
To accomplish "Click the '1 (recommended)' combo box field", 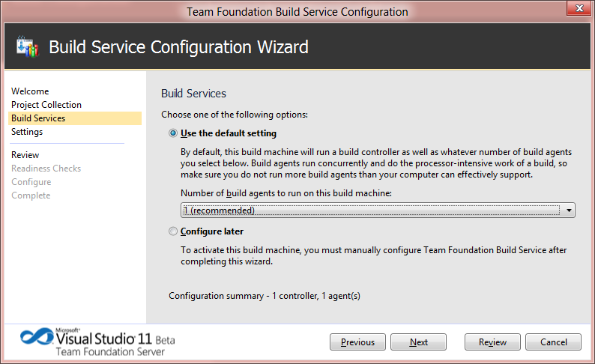I will pos(371,210).
